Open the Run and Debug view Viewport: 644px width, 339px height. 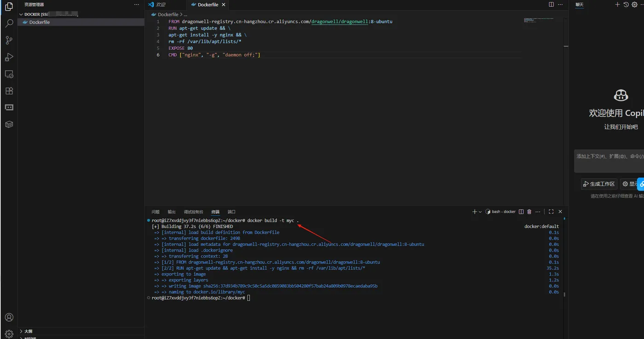9,57
